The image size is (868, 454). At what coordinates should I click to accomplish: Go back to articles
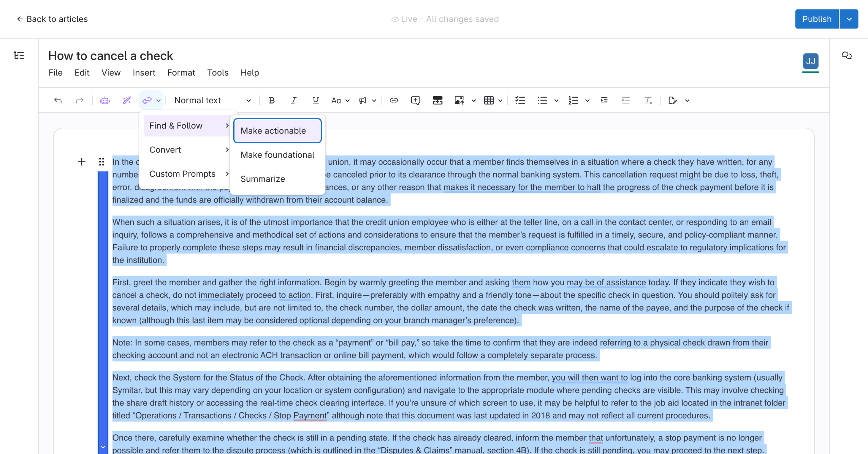pos(52,19)
